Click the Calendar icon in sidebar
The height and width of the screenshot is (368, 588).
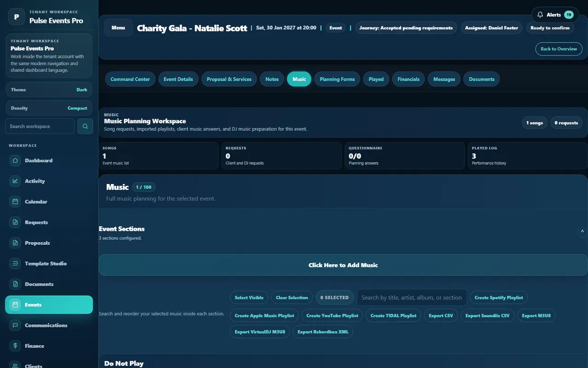15,202
